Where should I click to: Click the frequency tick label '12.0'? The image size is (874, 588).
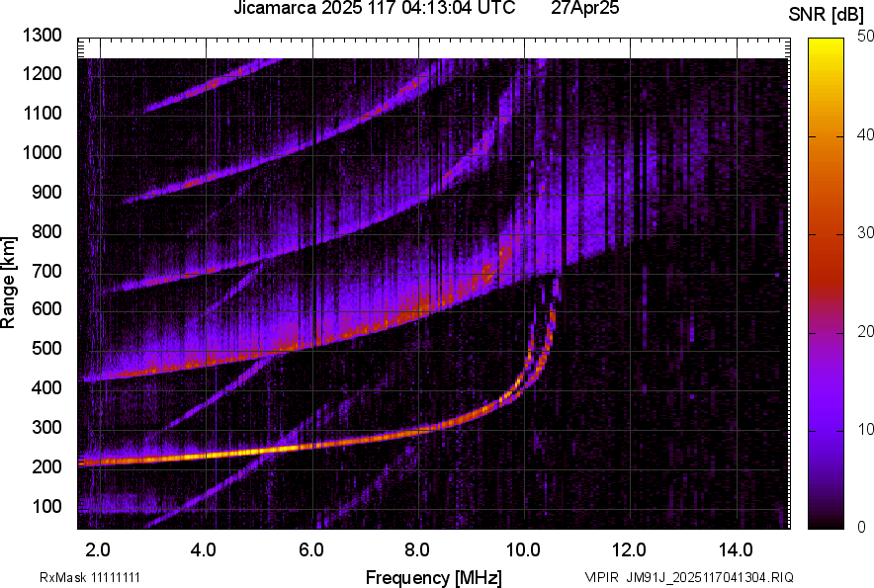pyautogui.click(x=629, y=550)
